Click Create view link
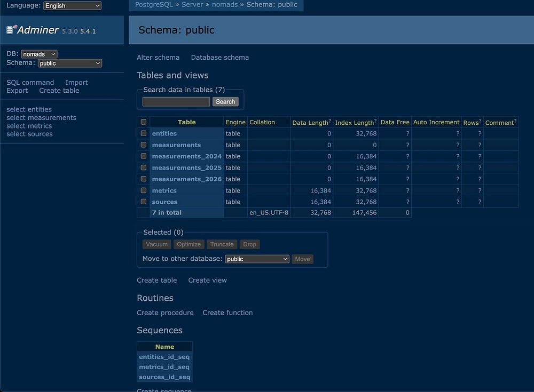534x392 pixels. (207, 280)
